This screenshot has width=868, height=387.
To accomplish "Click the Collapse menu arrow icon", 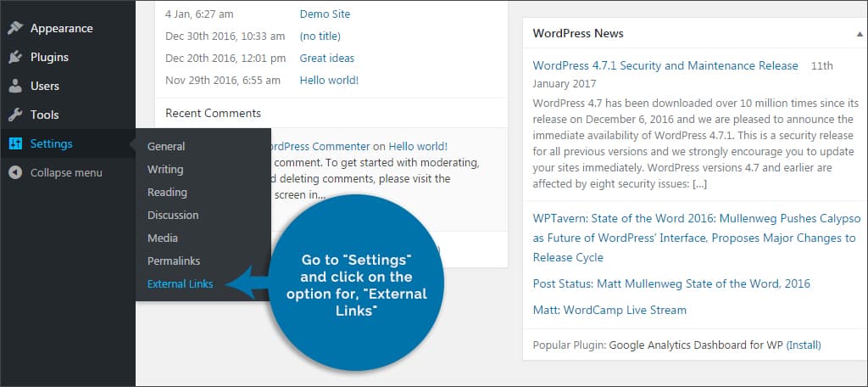I will coord(15,172).
